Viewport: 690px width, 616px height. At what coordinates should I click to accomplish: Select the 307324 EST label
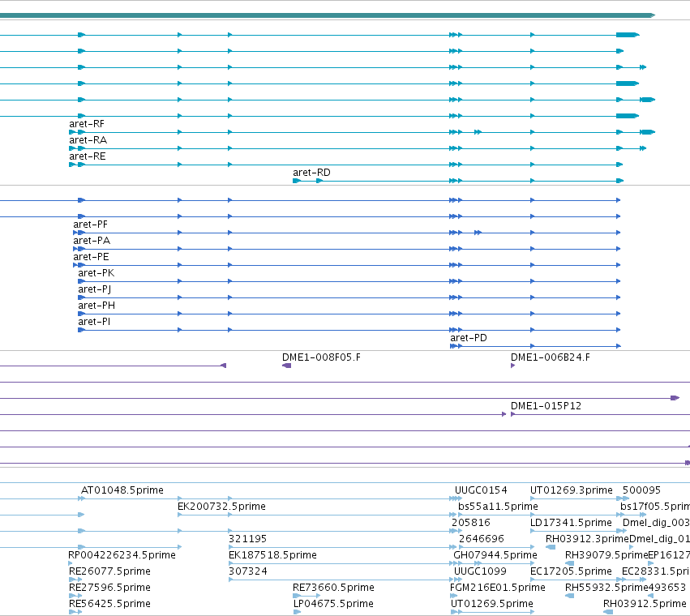(x=248, y=571)
